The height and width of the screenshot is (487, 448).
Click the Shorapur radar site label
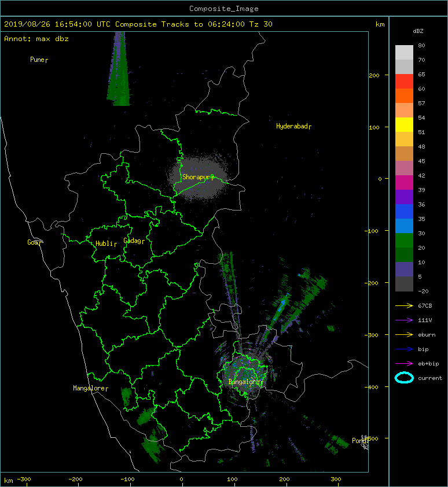tap(197, 177)
